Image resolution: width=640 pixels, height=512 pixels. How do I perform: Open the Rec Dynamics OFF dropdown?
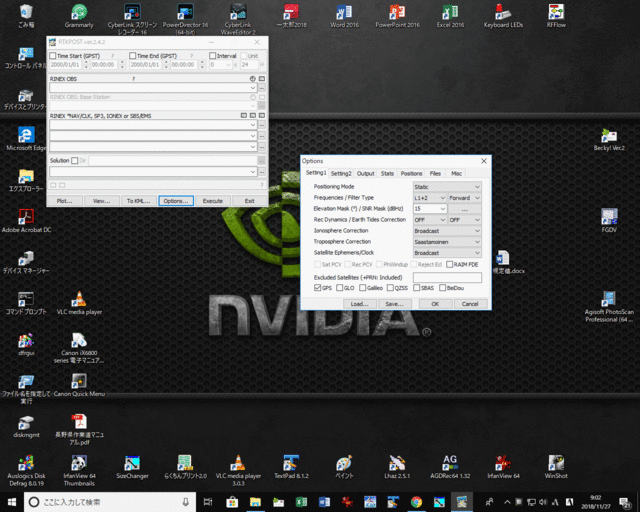point(430,220)
